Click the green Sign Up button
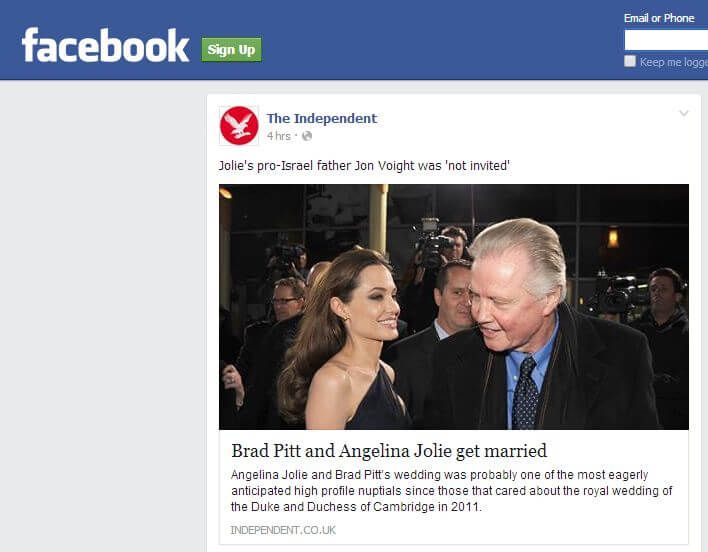708x552 pixels. (x=231, y=50)
